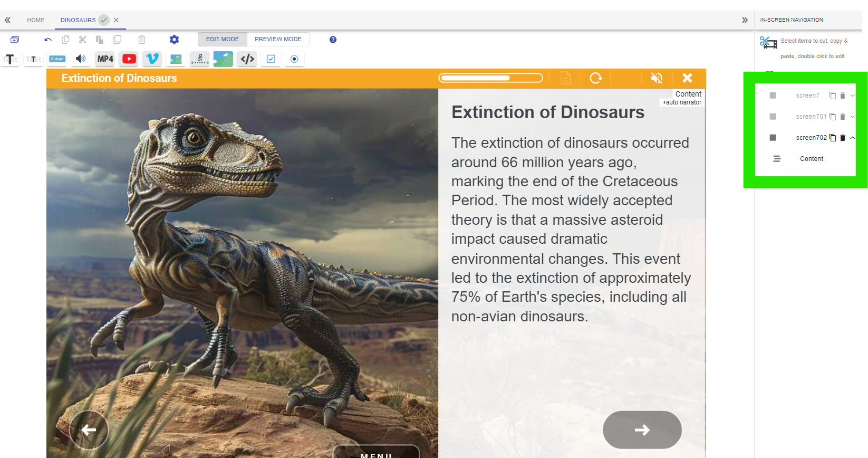
Task: Insert a YouTube video element
Action: point(129,59)
